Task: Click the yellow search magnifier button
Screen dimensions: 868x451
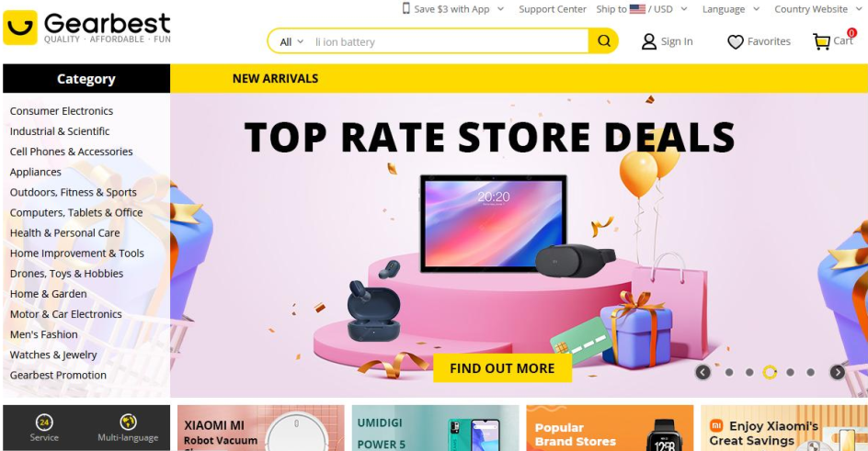Action: (603, 41)
